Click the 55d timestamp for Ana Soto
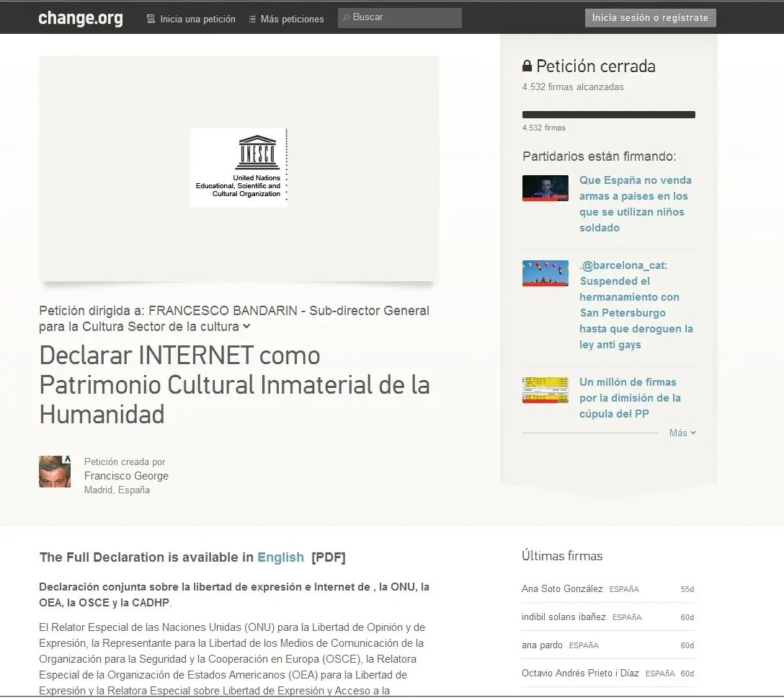 click(x=687, y=589)
